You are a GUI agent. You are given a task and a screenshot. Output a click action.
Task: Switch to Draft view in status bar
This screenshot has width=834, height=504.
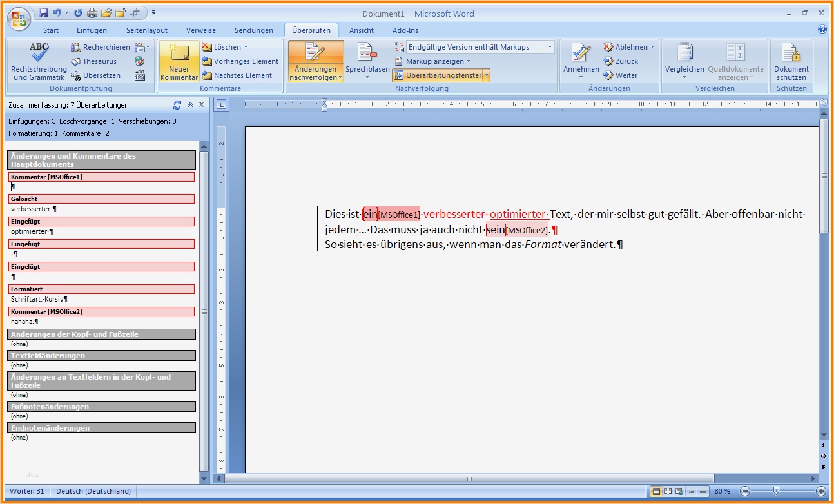click(703, 491)
